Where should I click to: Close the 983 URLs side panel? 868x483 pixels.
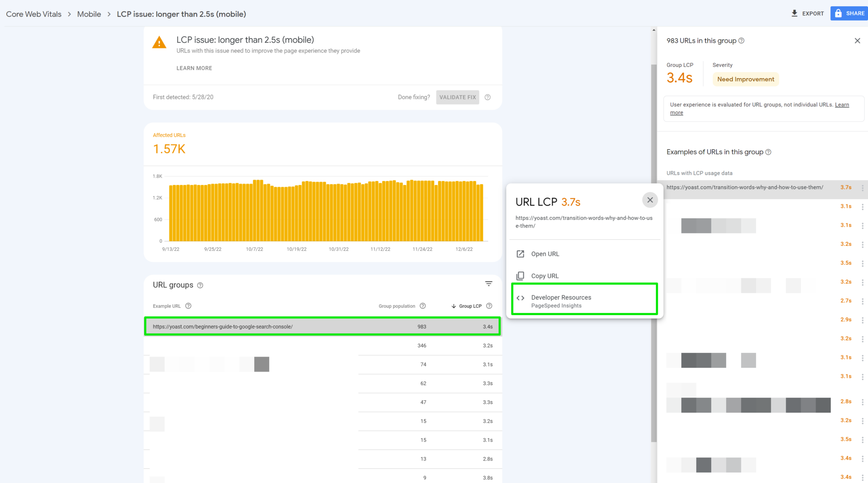coord(857,40)
